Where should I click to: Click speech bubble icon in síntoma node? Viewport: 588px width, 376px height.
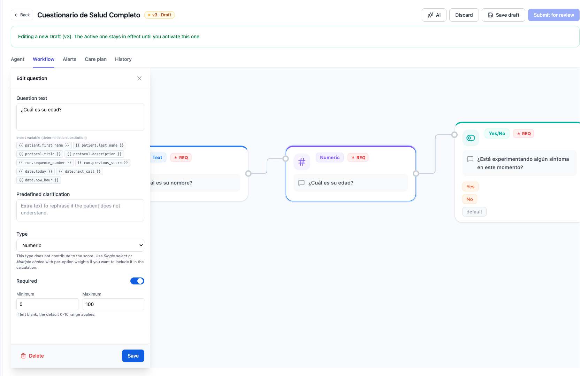click(470, 159)
